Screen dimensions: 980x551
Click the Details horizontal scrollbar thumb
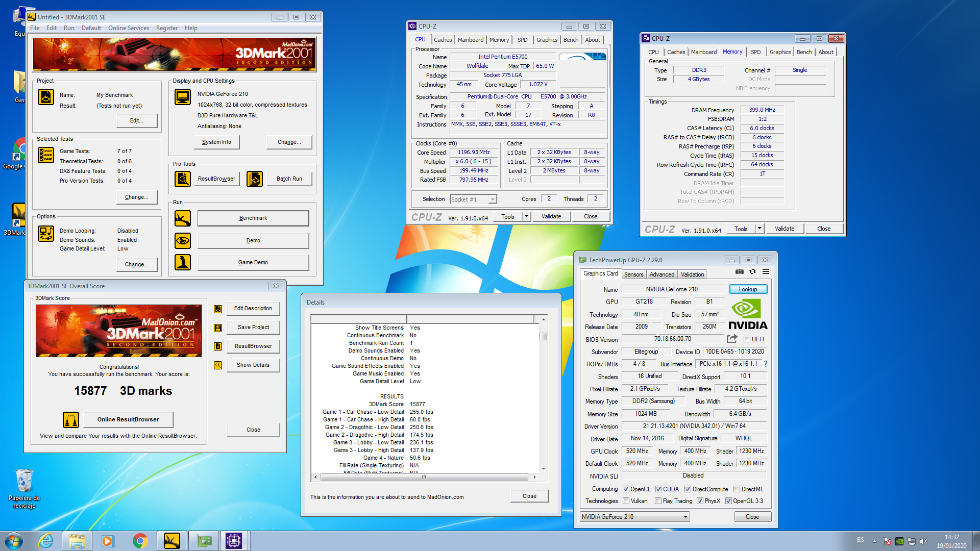click(424, 478)
